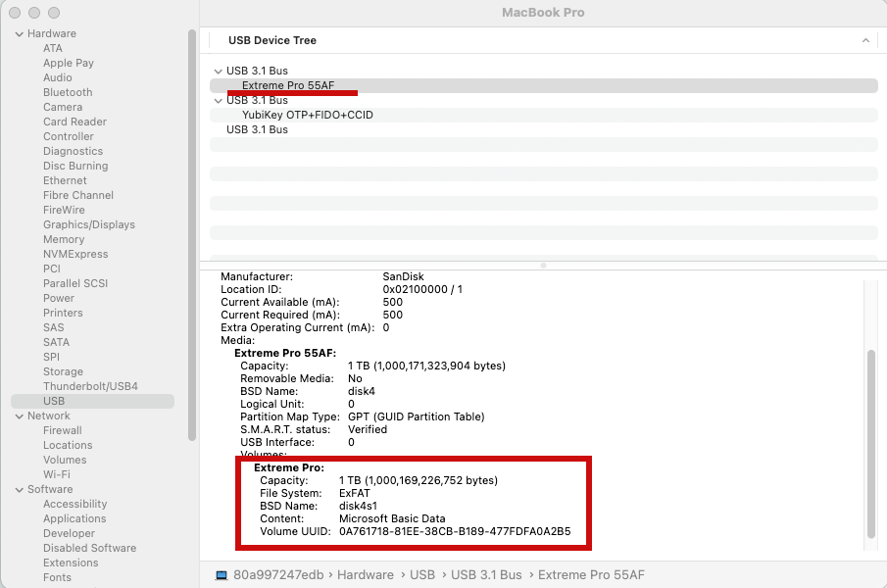
Task: Select the third USB 3.1 Bus row
Action: pos(544,130)
